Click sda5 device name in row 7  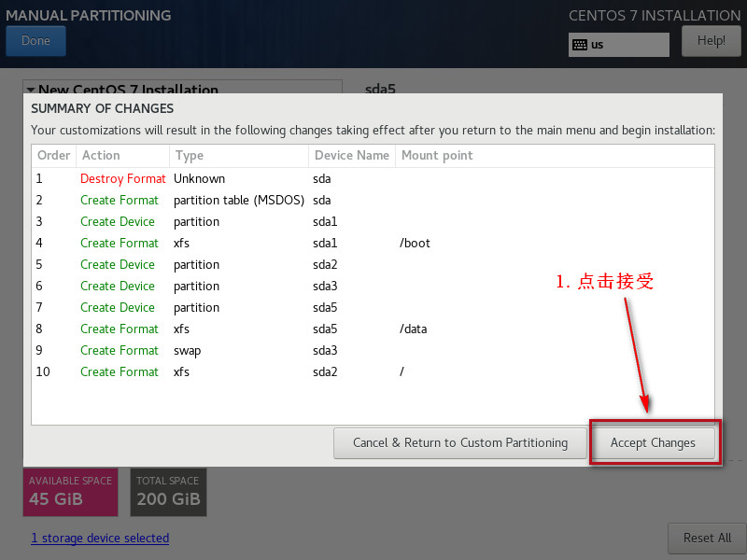325,307
